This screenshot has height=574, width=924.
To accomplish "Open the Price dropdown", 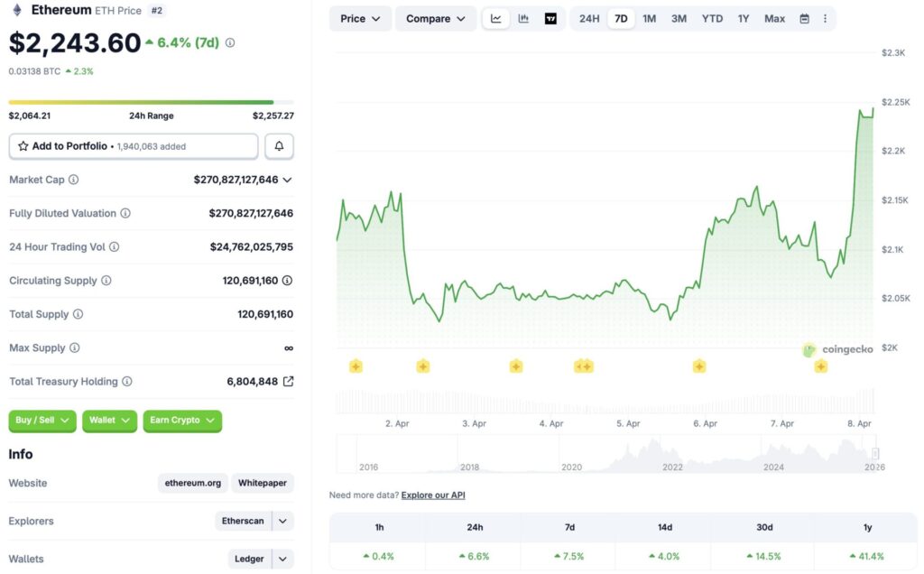I will coord(360,17).
